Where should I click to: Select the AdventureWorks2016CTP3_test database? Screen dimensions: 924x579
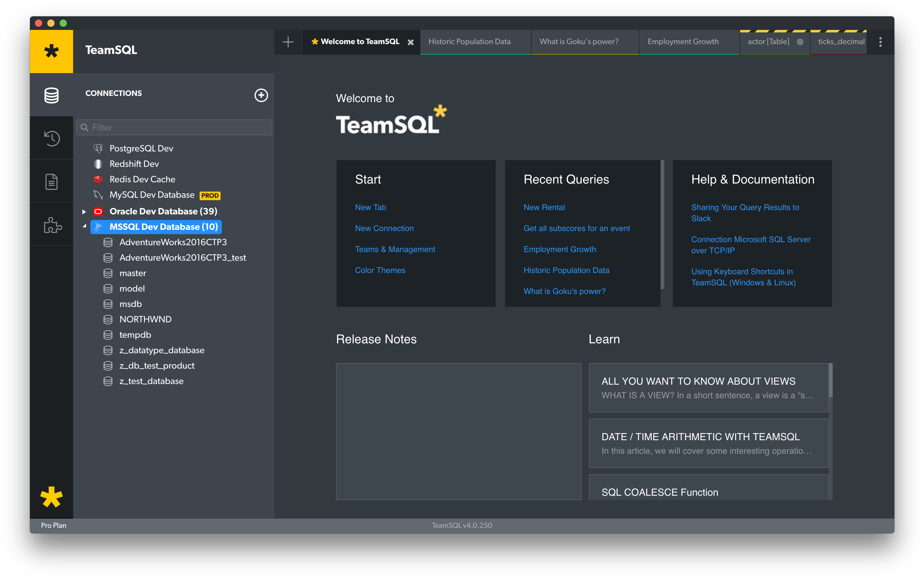point(182,258)
